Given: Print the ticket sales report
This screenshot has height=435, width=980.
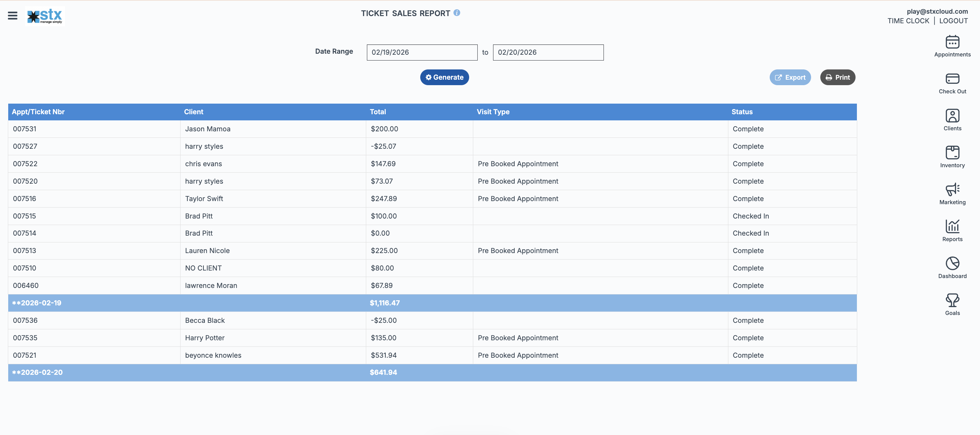Looking at the screenshot, I should click(837, 78).
